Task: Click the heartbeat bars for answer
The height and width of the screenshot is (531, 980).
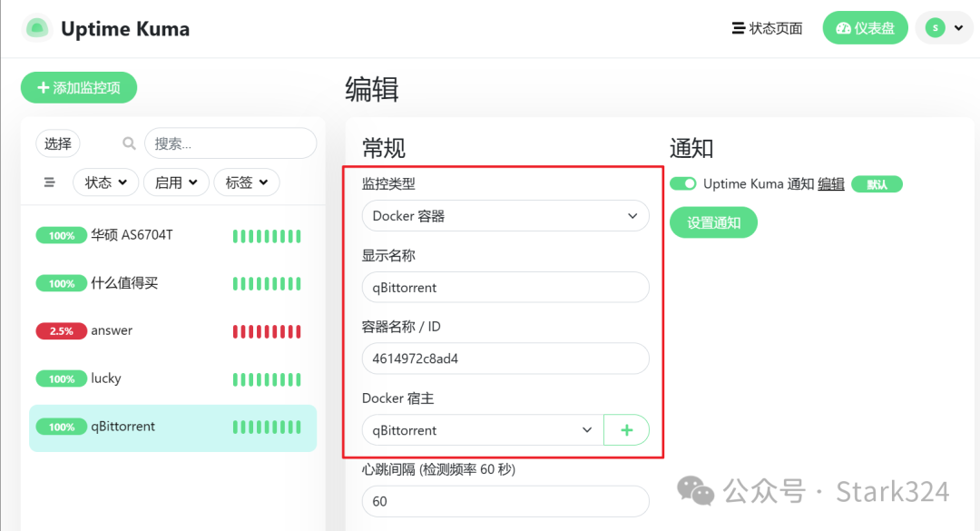Action: [x=267, y=331]
